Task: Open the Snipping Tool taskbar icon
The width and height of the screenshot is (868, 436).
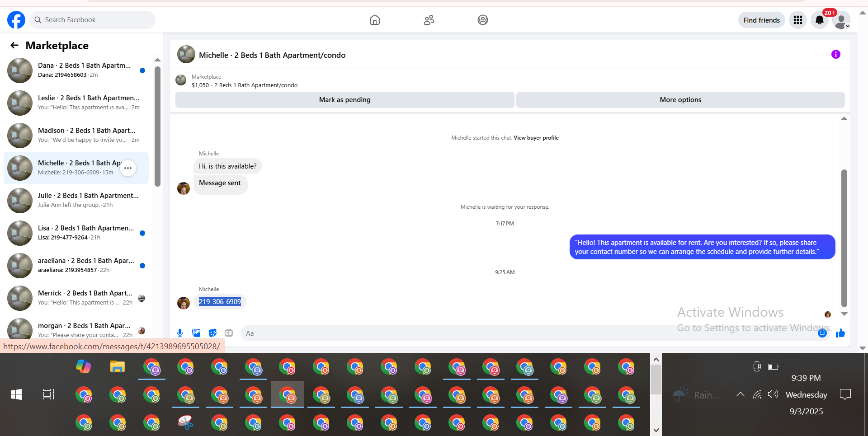Action: pos(185,422)
